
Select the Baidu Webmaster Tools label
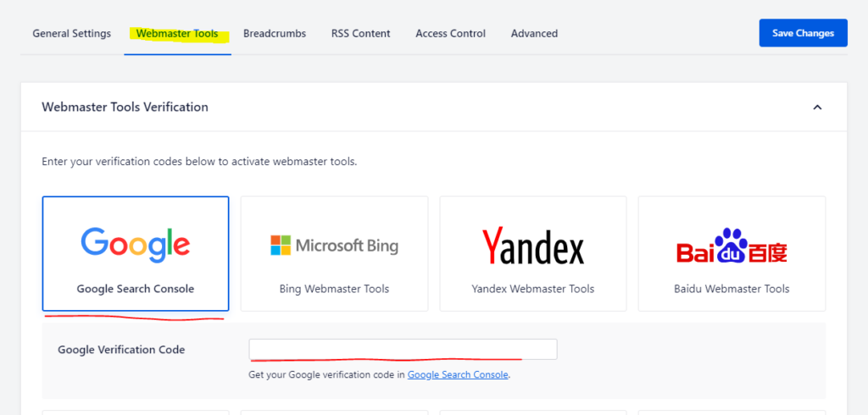click(x=732, y=289)
